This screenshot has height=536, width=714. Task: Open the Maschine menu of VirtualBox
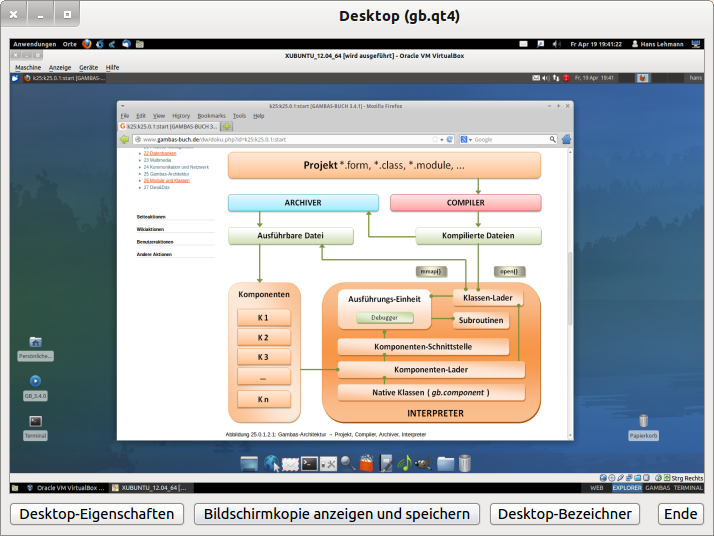coord(28,67)
